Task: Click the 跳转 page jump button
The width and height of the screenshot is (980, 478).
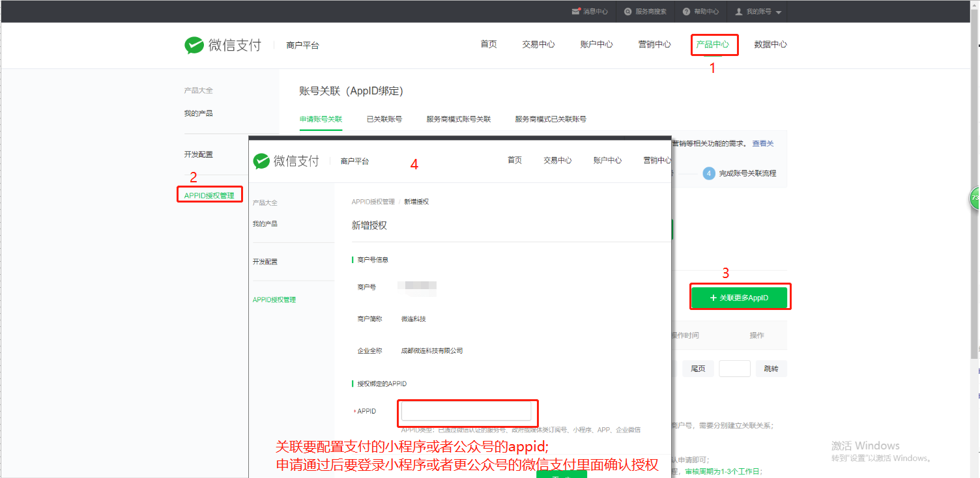Action: coord(771,369)
